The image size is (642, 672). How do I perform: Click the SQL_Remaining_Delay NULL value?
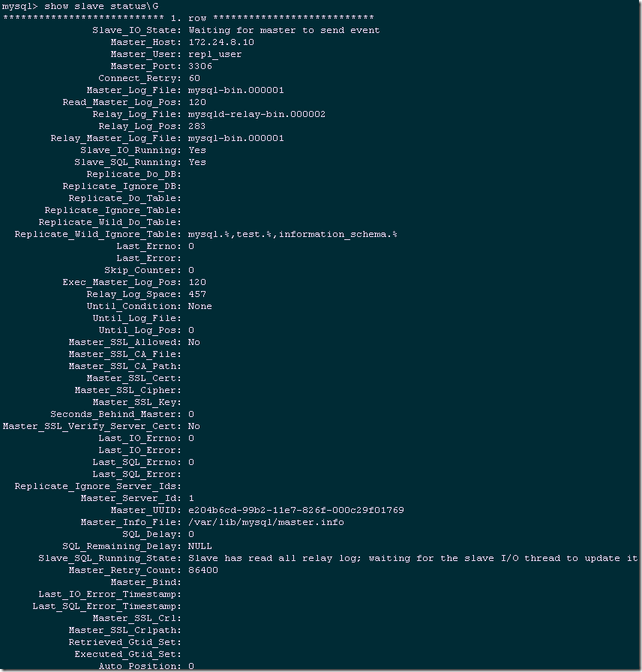coord(199,546)
